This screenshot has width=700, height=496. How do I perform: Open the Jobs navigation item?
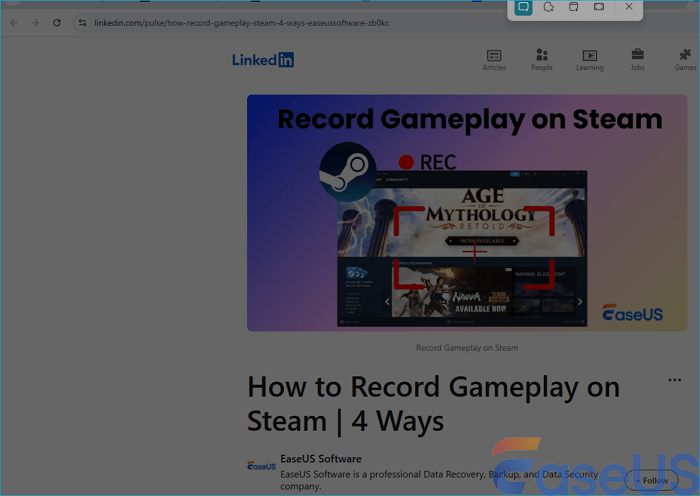coord(637,60)
